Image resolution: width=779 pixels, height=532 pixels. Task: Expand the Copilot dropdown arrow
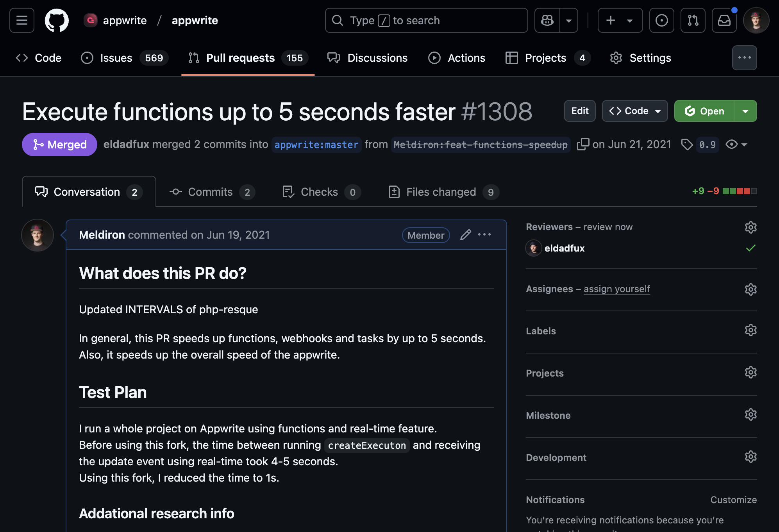[569, 20]
